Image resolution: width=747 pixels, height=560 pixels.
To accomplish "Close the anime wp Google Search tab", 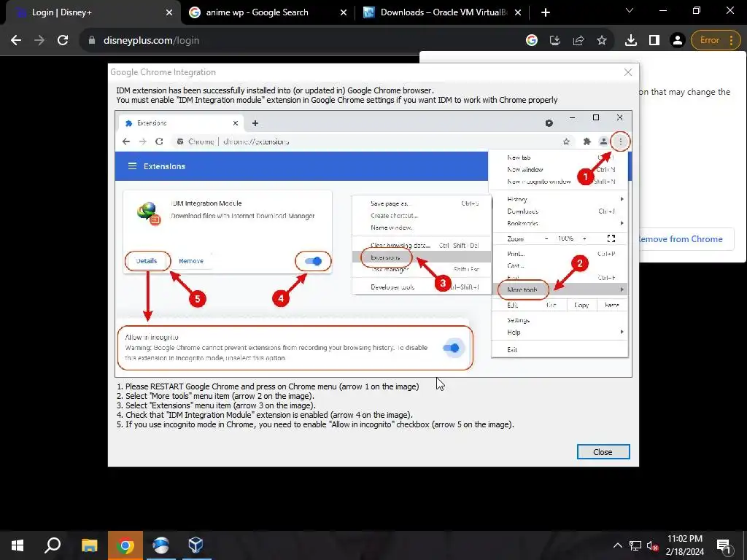I will tap(344, 13).
